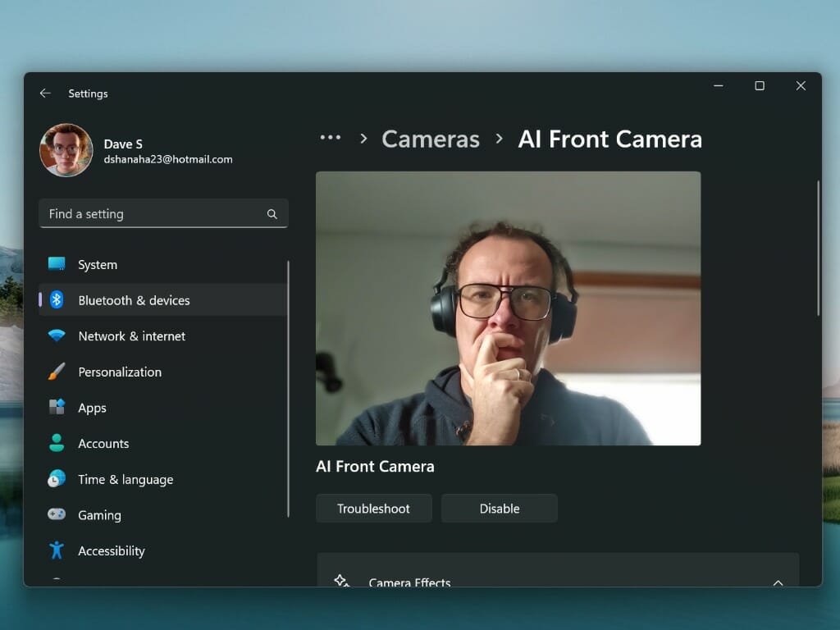The image size is (840, 630).
Task: Click the Dave S profile picture
Action: [x=66, y=151]
